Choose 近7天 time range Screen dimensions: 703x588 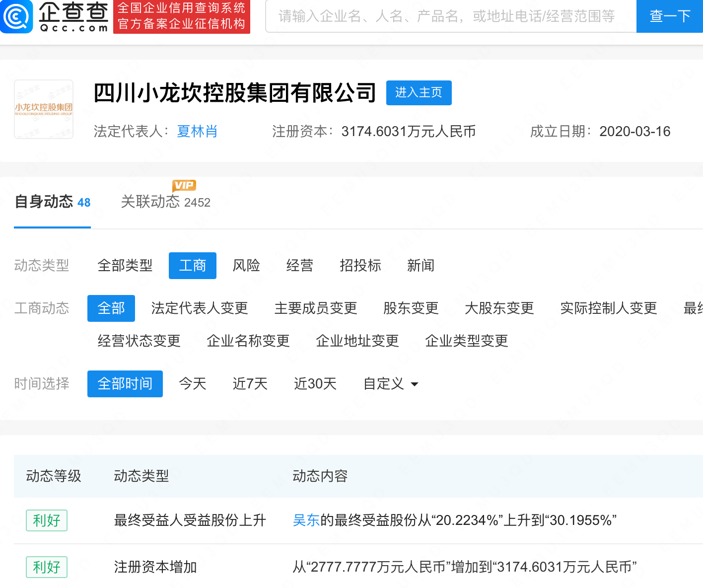click(250, 384)
